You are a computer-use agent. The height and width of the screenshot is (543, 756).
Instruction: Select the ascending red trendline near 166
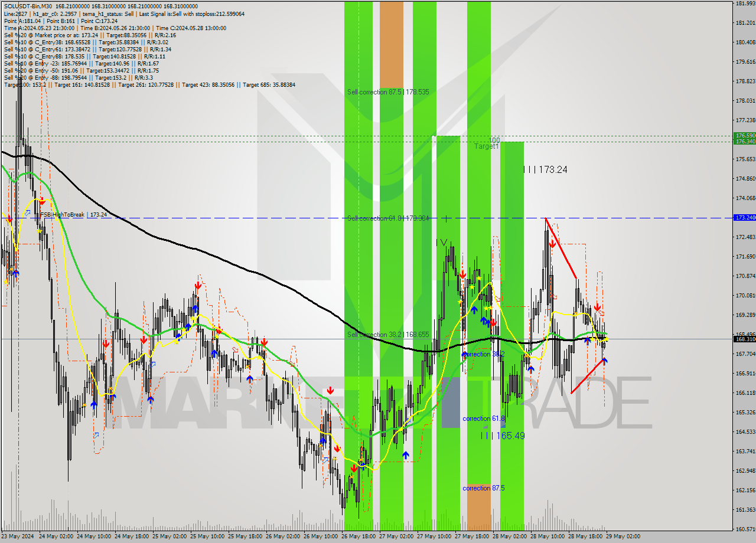tap(588, 376)
